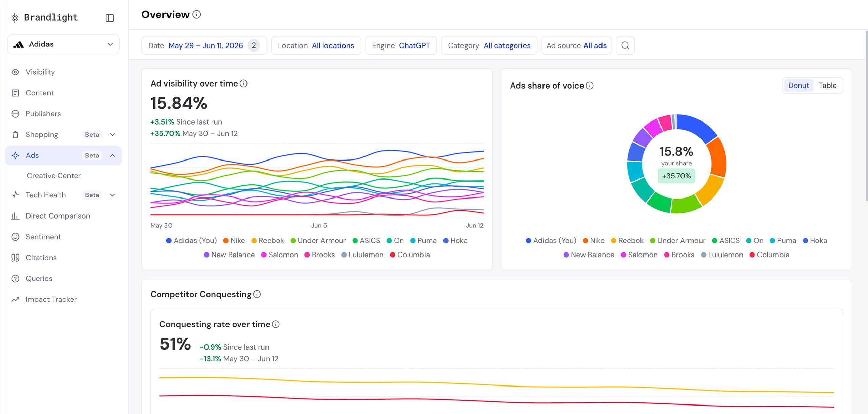This screenshot has width=868, height=414.
Task: Open Direct Comparison chart icon
Action: pyautogui.click(x=15, y=216)
